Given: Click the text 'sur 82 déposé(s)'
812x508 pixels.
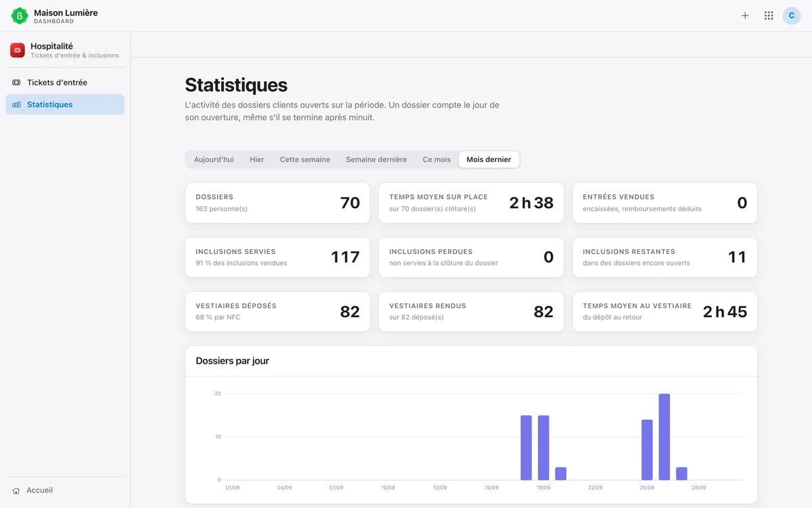Looking at the screenshot, I should point(416,317).
